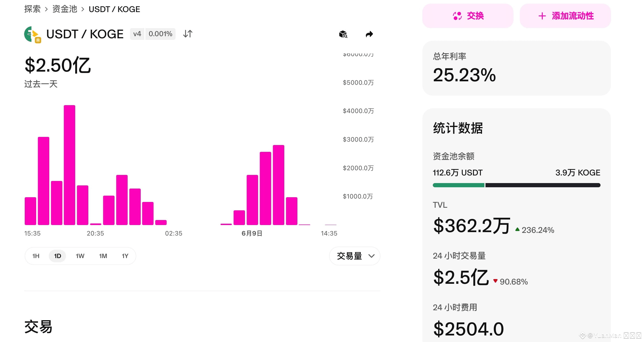Select the 1Y time range tab

click(125, 256)
